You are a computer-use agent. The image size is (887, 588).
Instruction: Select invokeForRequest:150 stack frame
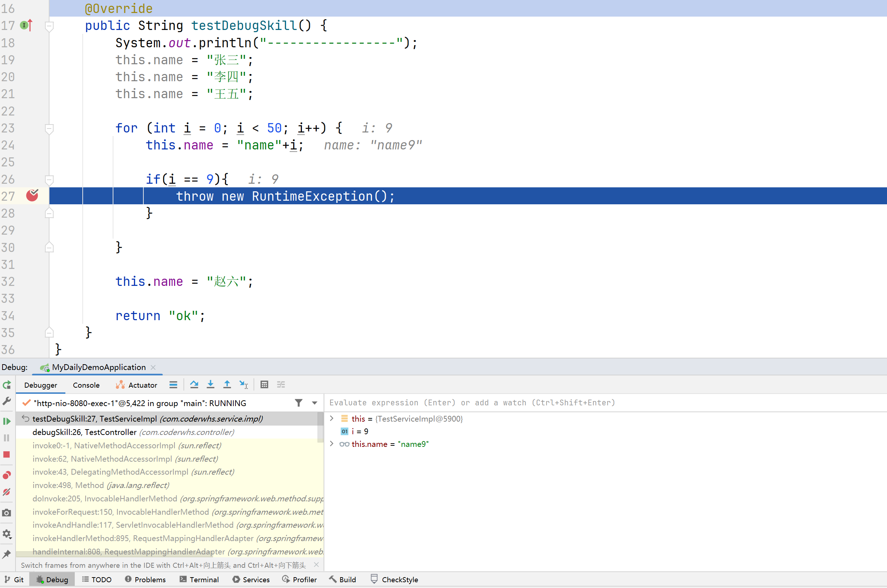pos(170,512)
